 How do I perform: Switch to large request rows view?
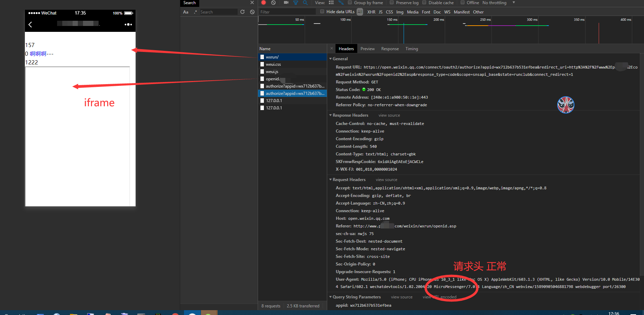point(331,2)
